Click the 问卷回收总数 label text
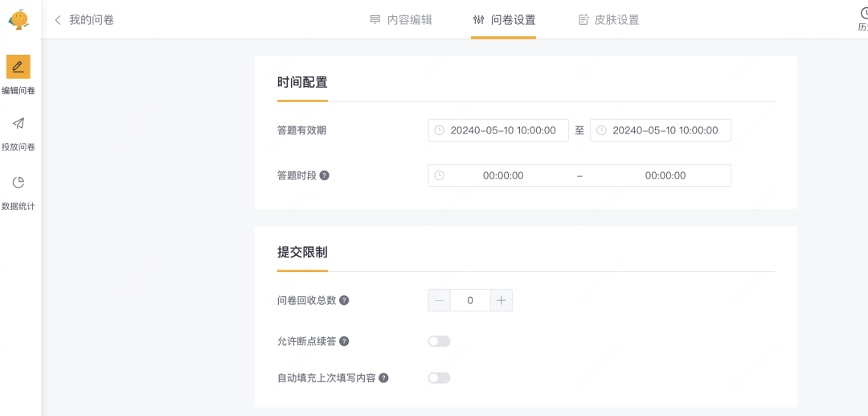This screenshot has width=868, height=416. 307,300
